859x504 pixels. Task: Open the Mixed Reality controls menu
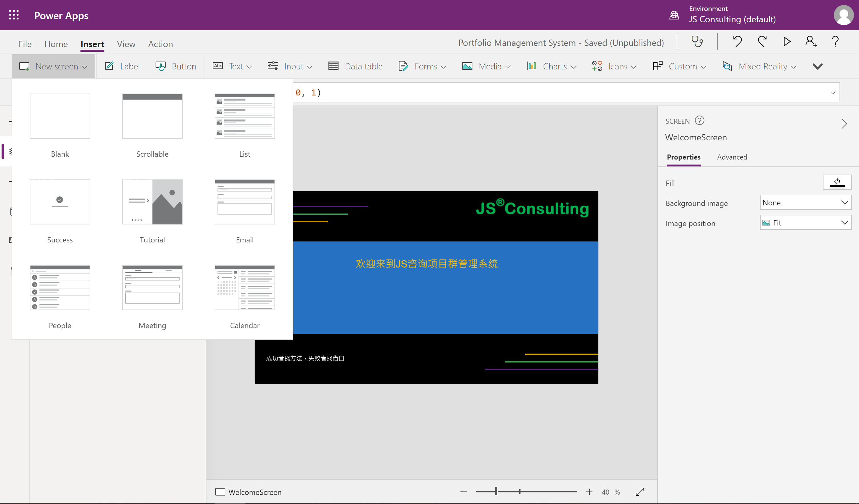pos(759,66)
